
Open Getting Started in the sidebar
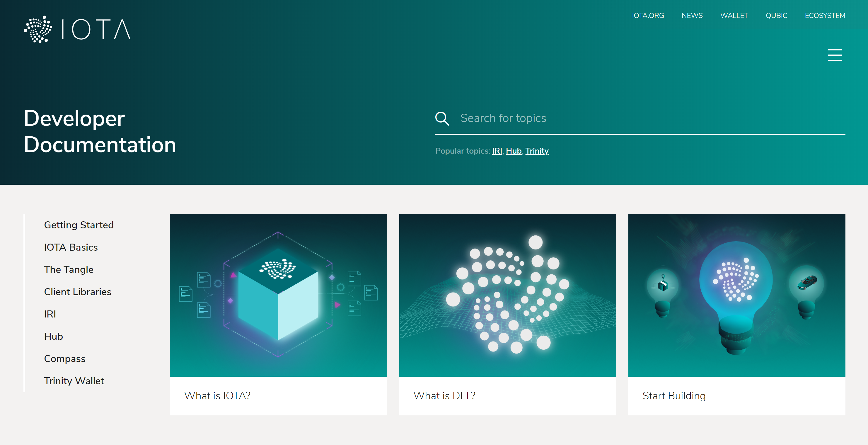click(x=79, y=225)
